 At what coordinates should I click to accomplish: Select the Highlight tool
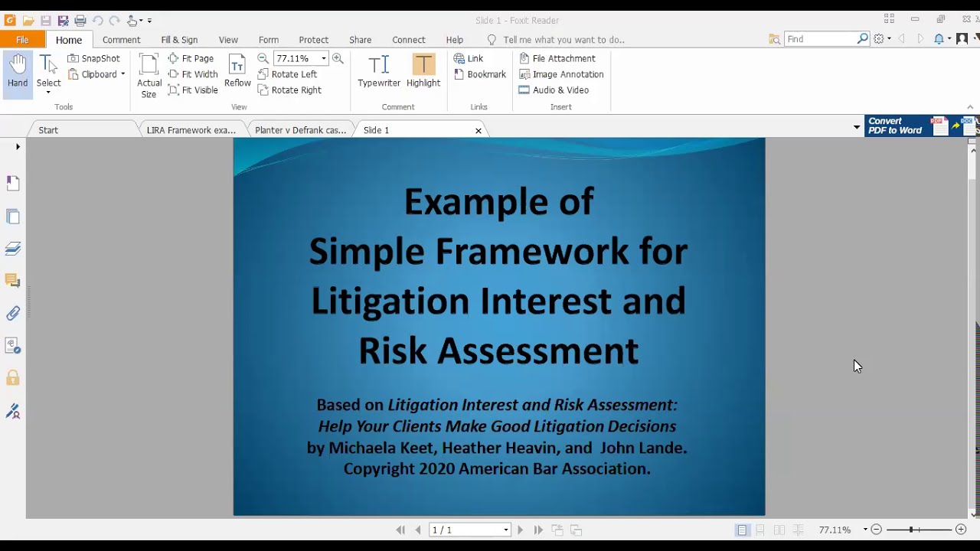coord(423,71)
